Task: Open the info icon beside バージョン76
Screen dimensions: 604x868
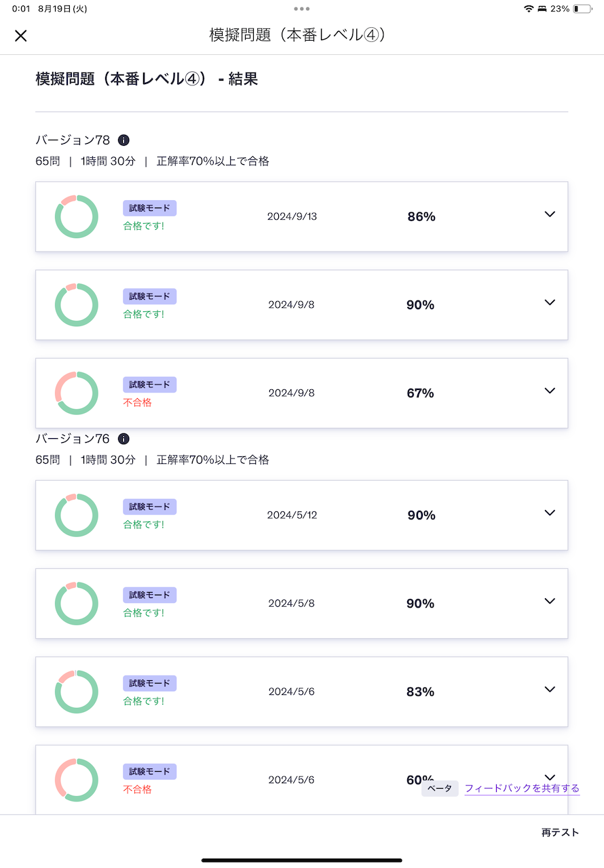Action: click(x=124, y=439)
